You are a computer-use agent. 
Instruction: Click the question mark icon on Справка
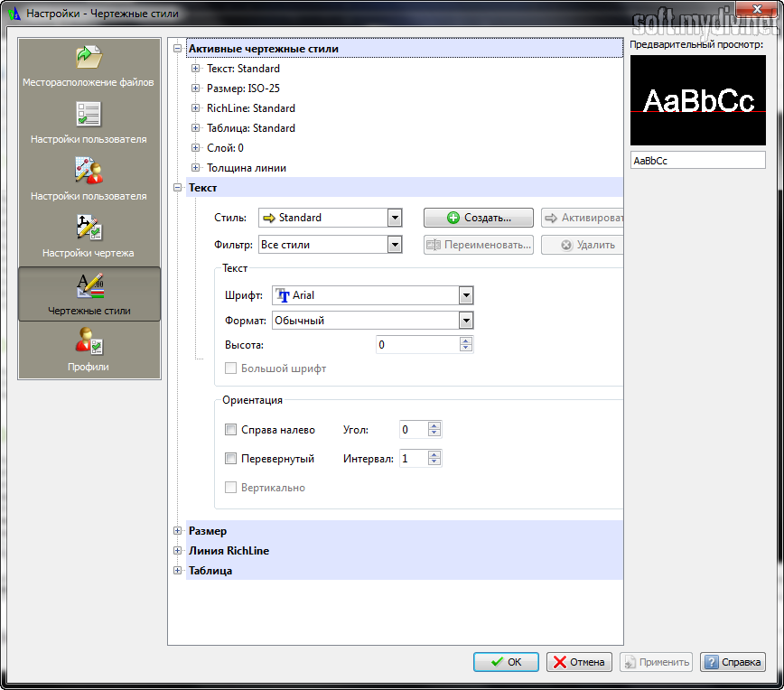[711, 662]
